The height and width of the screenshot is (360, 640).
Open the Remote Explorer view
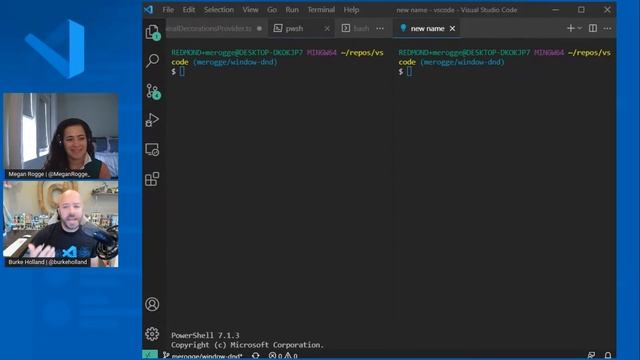tap(152, 149)
